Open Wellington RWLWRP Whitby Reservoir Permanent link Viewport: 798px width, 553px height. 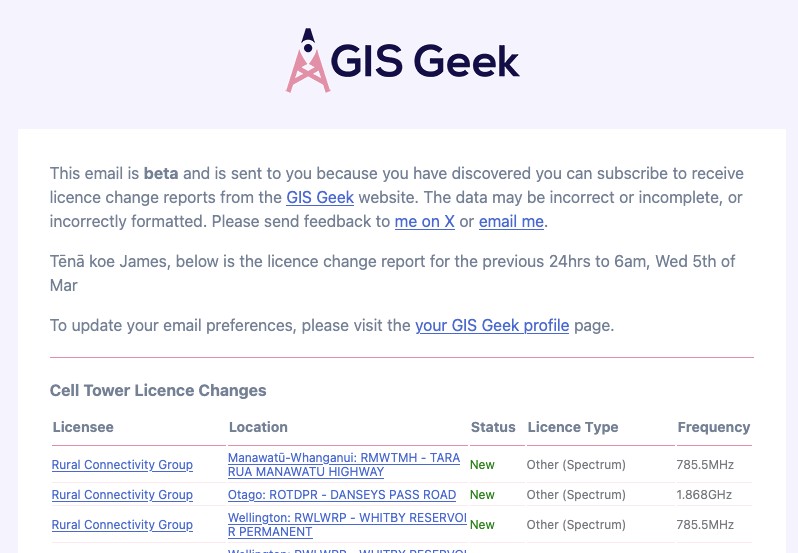(x=347, y=525)
